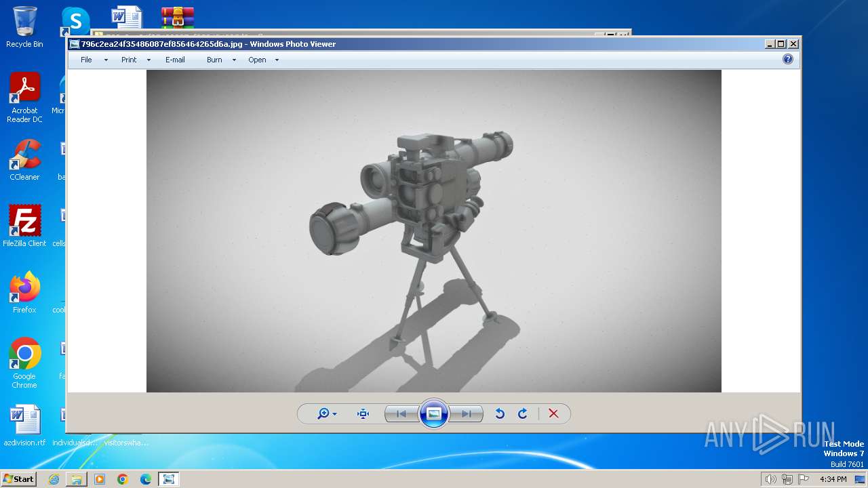
Task: Click the network tray icon
Action: 787,479
